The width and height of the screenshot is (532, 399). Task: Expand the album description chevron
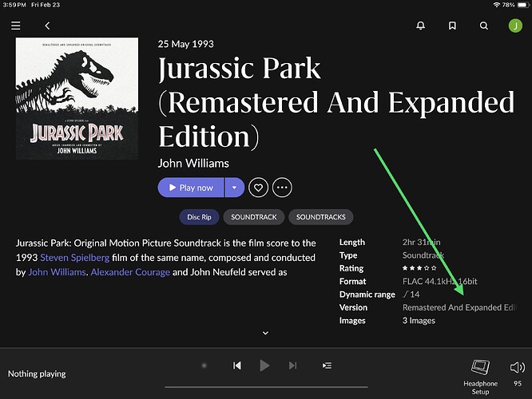265,333
